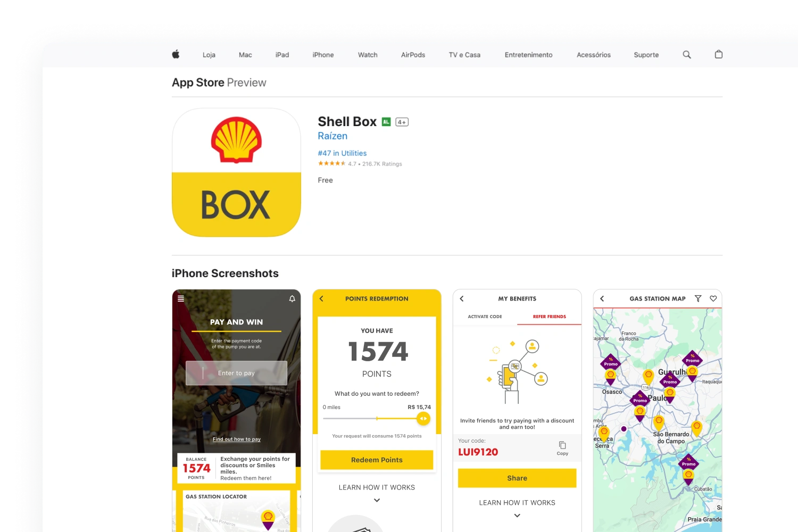Viewport: 798px width, 532px height.
Task: Expand chevron under My Benefits Learn How
Action: pos(517,516)
